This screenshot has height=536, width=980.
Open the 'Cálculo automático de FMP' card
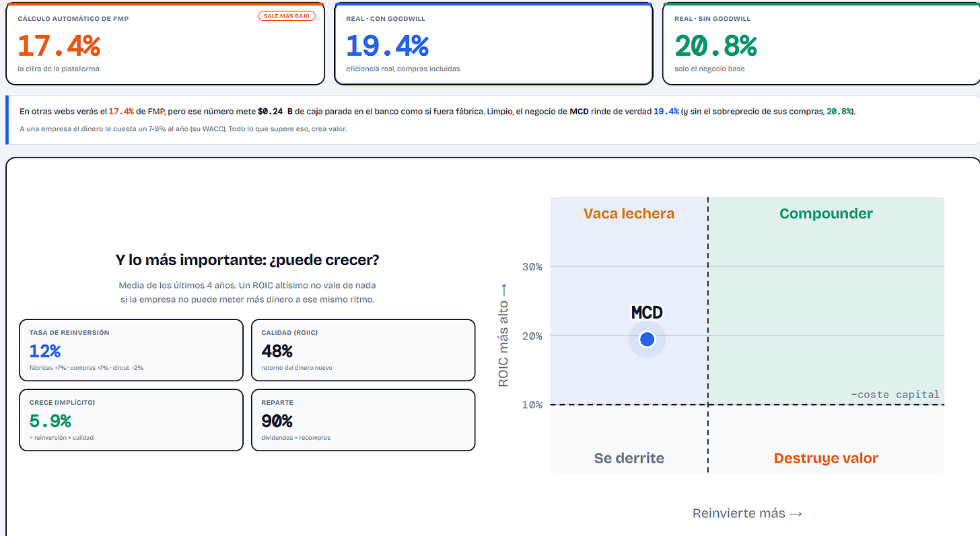(165, 44)
